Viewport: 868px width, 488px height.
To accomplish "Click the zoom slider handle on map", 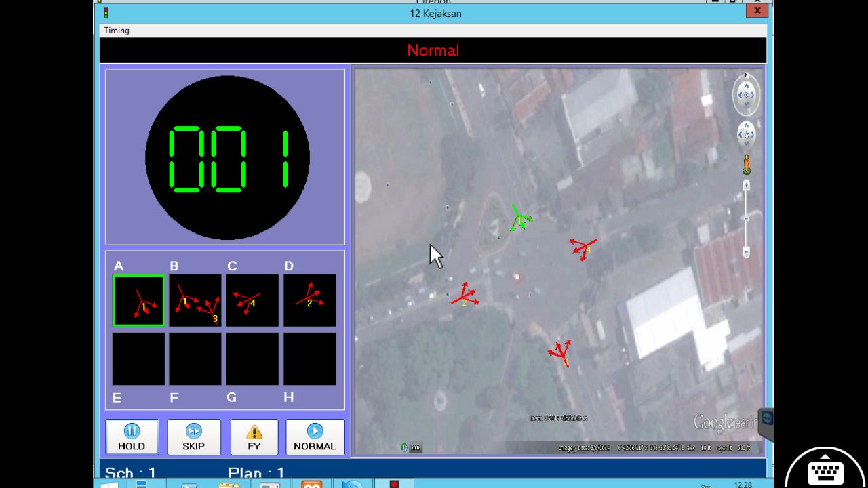I will point(747,218).
